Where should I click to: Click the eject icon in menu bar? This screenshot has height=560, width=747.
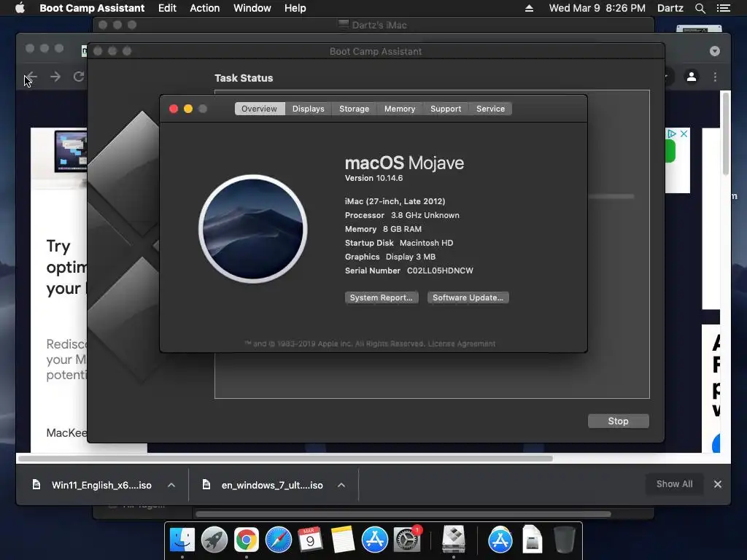coord(529,8)
